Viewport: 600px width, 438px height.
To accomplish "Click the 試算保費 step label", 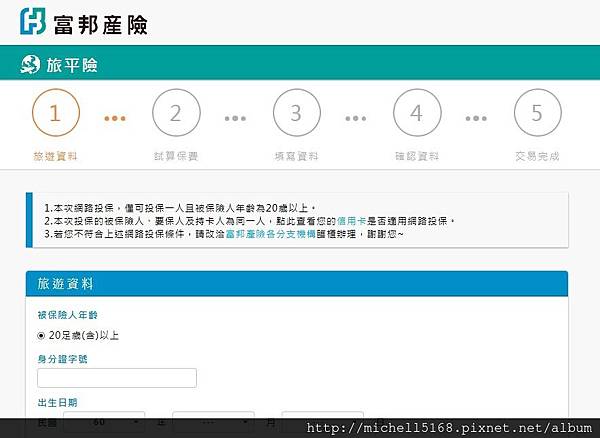I will (x=176, y=156).
